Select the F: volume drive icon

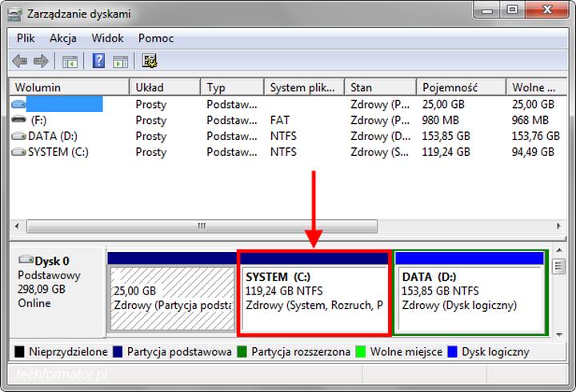[x=18, y=120]
